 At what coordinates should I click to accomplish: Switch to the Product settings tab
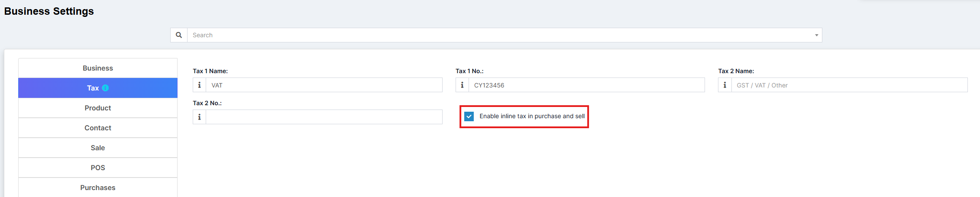click(x=98, y=108)
